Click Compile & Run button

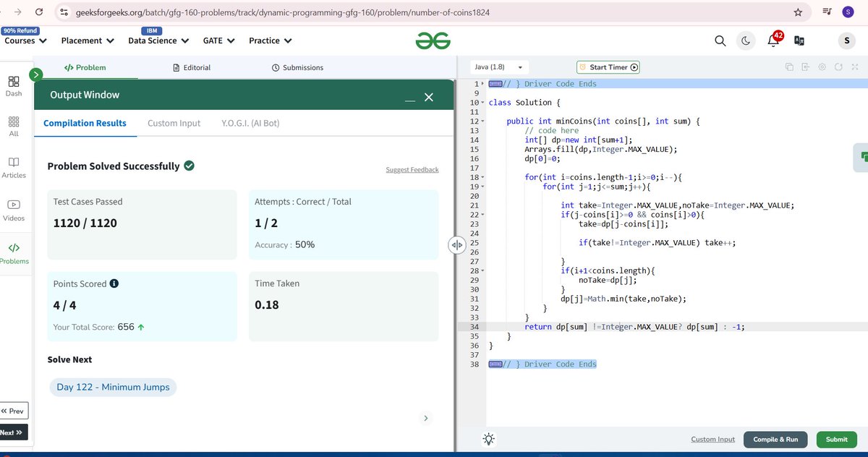click(x=775, y=439)
